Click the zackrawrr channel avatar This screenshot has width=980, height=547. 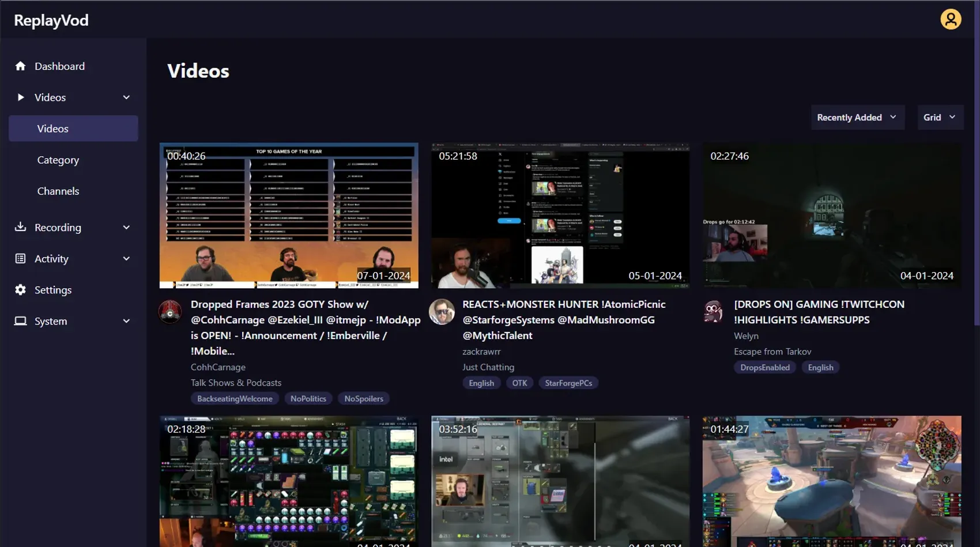tap(442, 312)
